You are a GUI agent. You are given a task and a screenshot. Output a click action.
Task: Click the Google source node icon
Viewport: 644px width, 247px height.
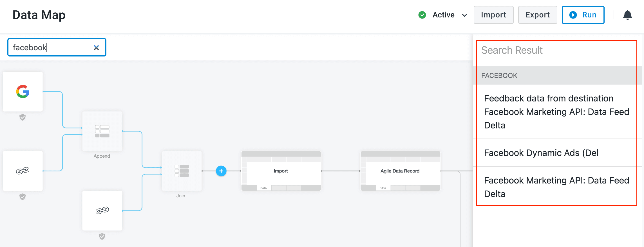23,92
